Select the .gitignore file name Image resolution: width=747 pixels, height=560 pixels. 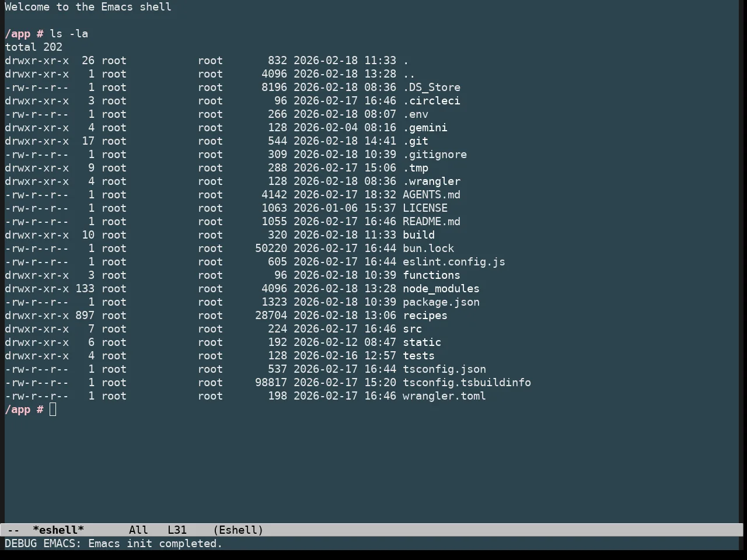(435, 155)
